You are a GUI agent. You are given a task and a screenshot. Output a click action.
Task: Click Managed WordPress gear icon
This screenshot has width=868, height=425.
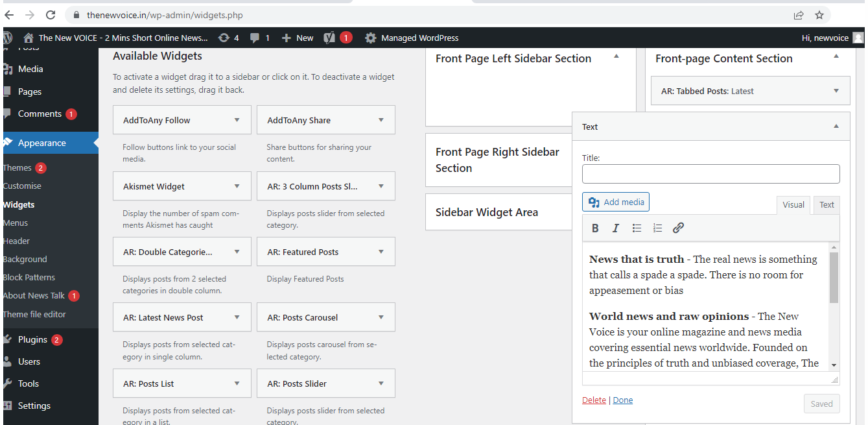tap(370, 38)
